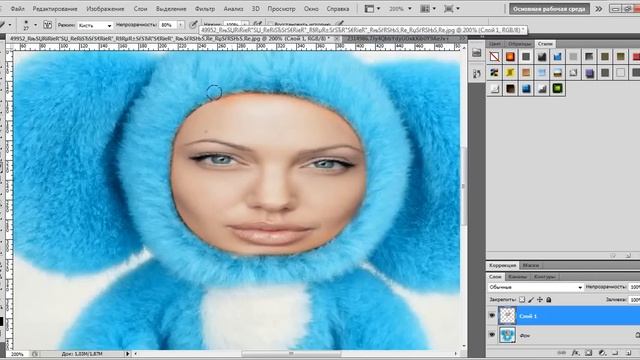Toggle lock image pixels brush icon
The height and width of the screenshot is (360, 640).
pyautogui.click(x=531, y=300)
